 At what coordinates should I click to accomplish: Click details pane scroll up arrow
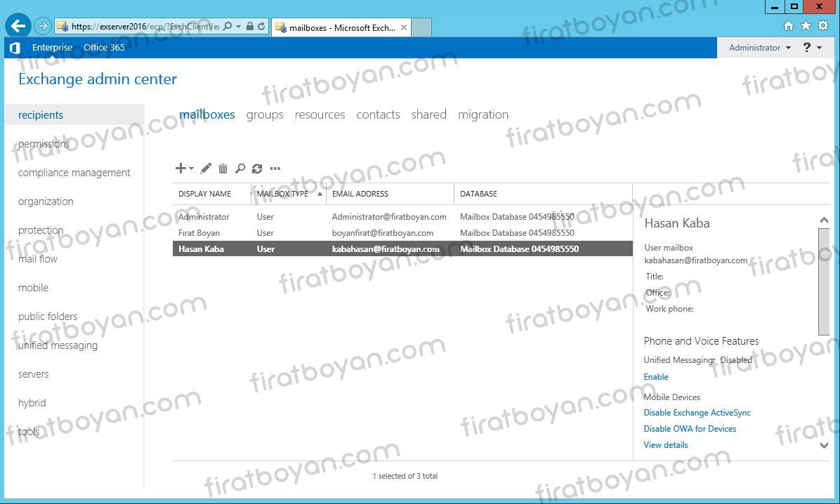tap(824, 220)
